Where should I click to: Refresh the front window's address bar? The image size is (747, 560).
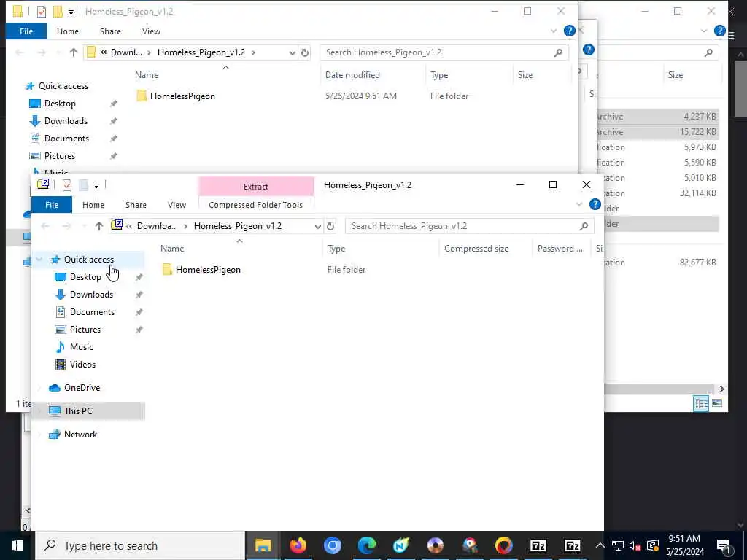(330, 226)
